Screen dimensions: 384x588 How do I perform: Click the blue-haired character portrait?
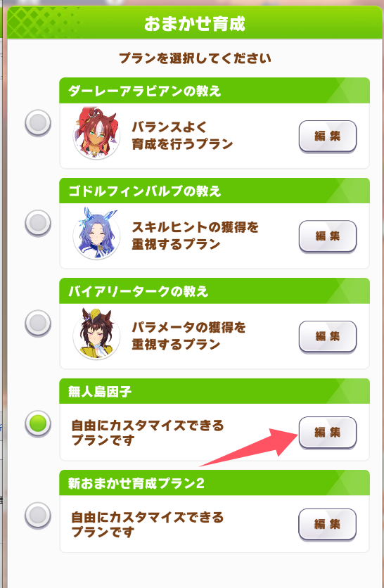pyautogui.click(x=97, y=234)
